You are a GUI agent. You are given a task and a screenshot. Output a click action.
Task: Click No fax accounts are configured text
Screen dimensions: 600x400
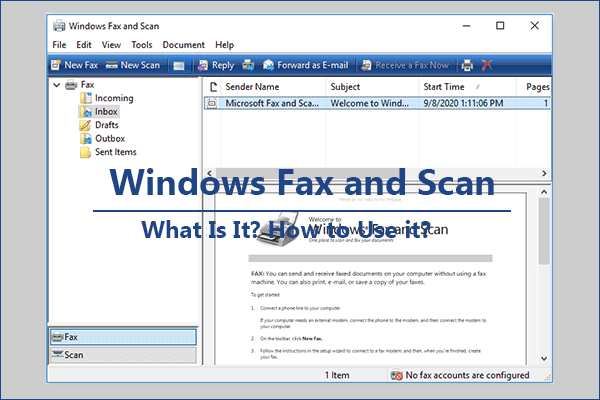[467, 375]
